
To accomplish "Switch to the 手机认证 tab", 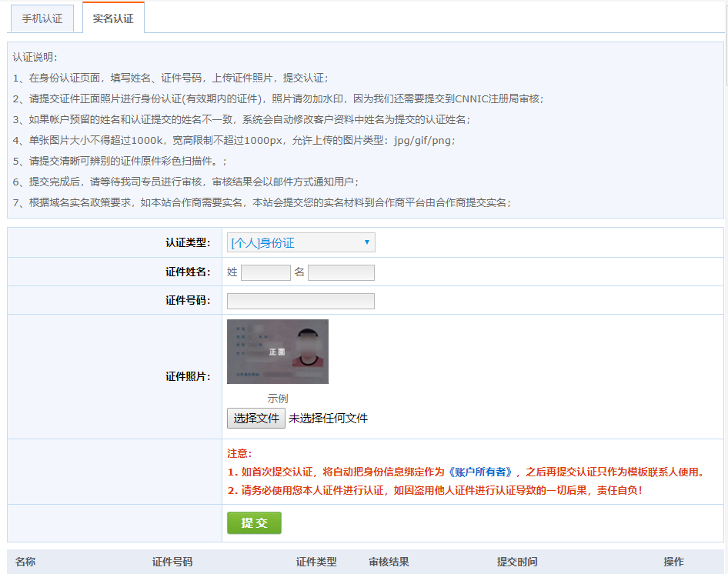I will click(42, 18).
